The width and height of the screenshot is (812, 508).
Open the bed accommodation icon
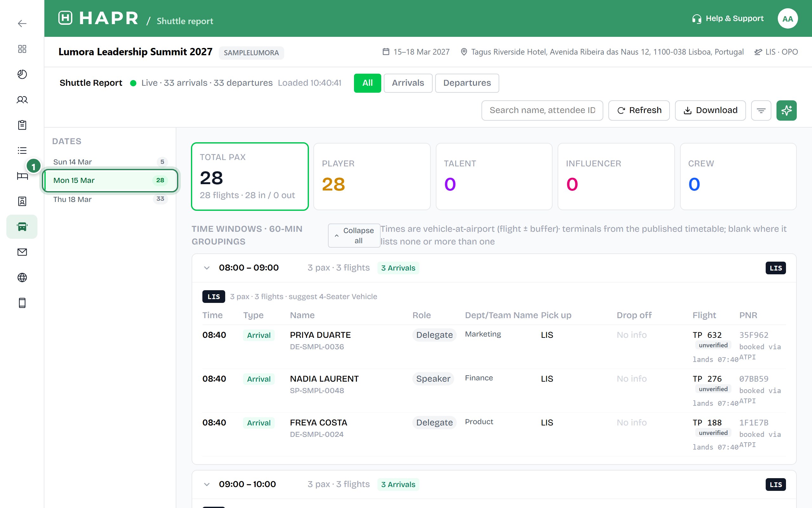tap(22, 176)
